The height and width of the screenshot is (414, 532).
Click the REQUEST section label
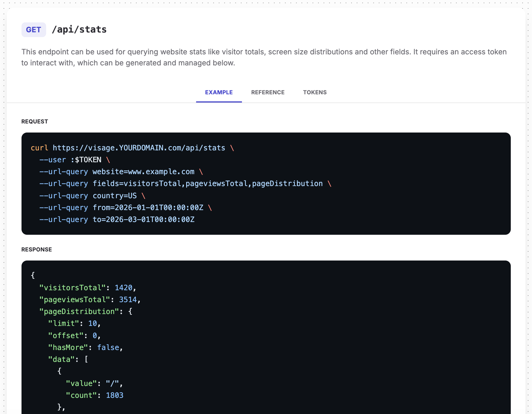[x=35, y=121]
